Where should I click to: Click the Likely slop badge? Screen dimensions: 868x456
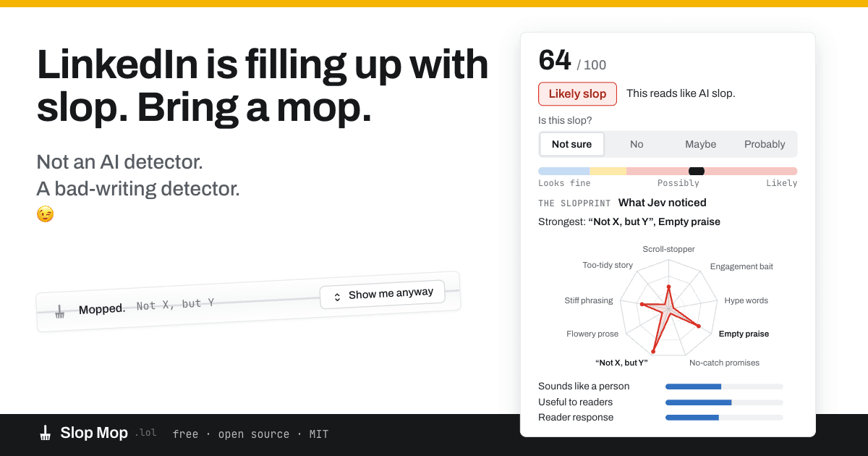[577, 93]
